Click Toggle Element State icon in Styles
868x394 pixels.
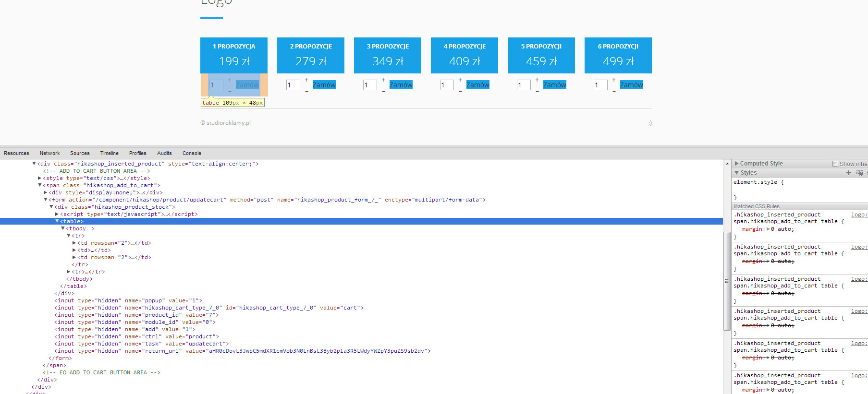click(859, 173)
